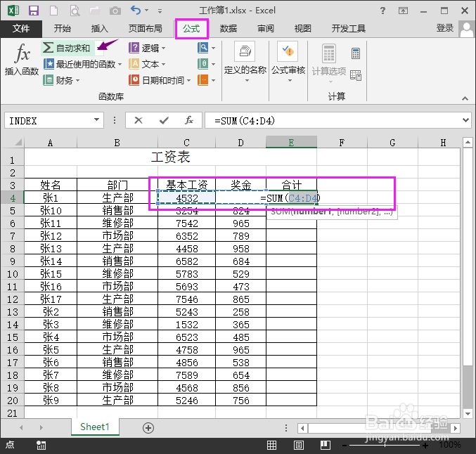Viewport: 476px width, 454px height.
Task: Collapse the ribbon with the up chevron
Action: pyautogui.click(x=465, y=98)
